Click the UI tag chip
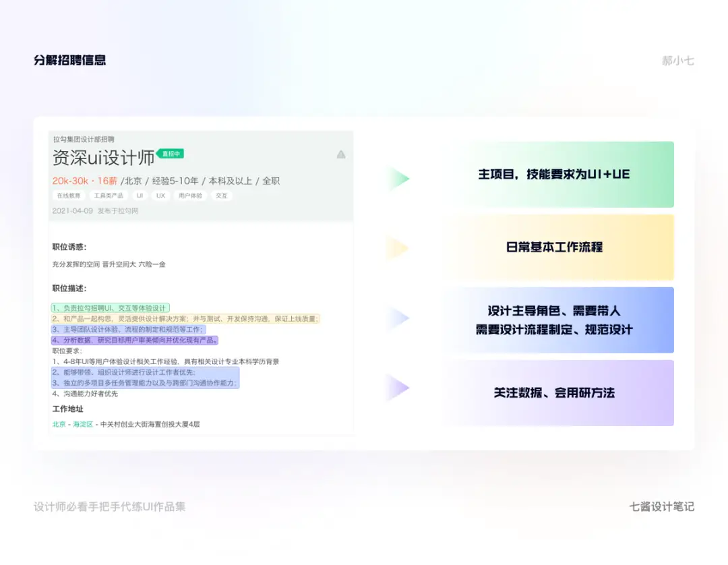This screenshot has height=565, width=728. click(x=140, y=196)
